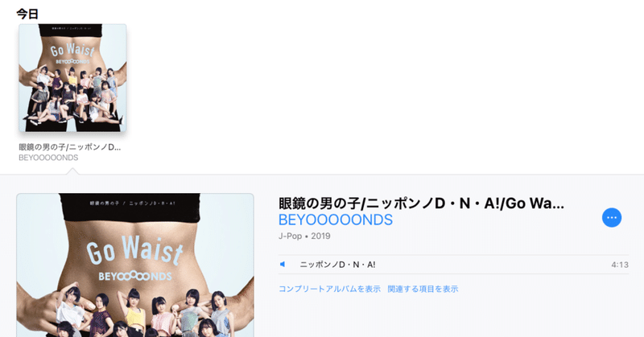644x337 pixels.
Task: Click the 今日 section heading
Action: point(27,14)
